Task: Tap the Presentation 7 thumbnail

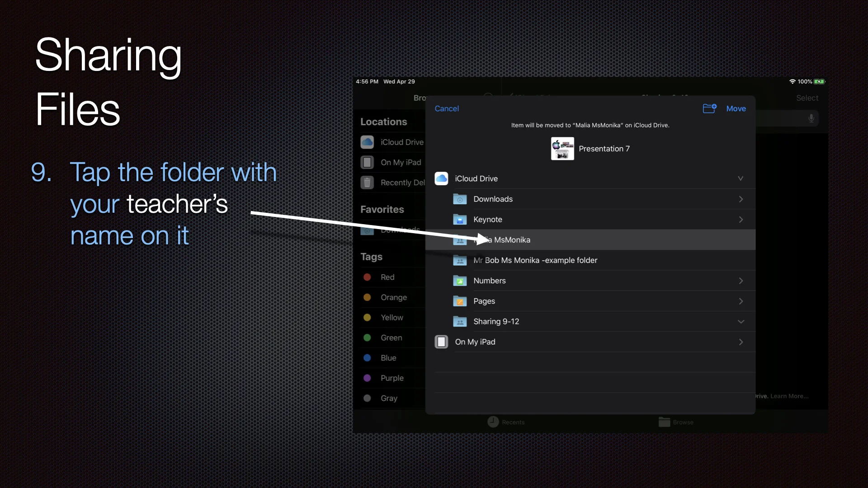Action: click(x=562, y=149)
